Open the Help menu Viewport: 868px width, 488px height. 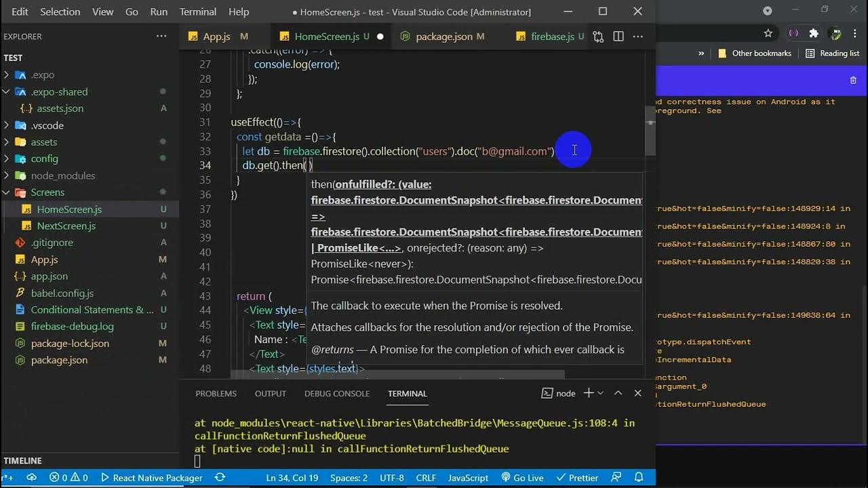pyautogui.click(x=239, y=12)
